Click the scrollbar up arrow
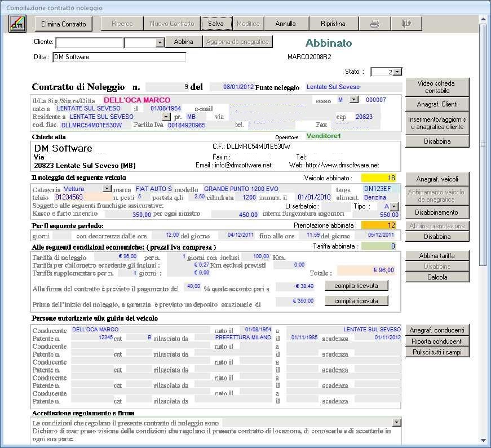Screen dimensions: 491x448 (483, 19)
